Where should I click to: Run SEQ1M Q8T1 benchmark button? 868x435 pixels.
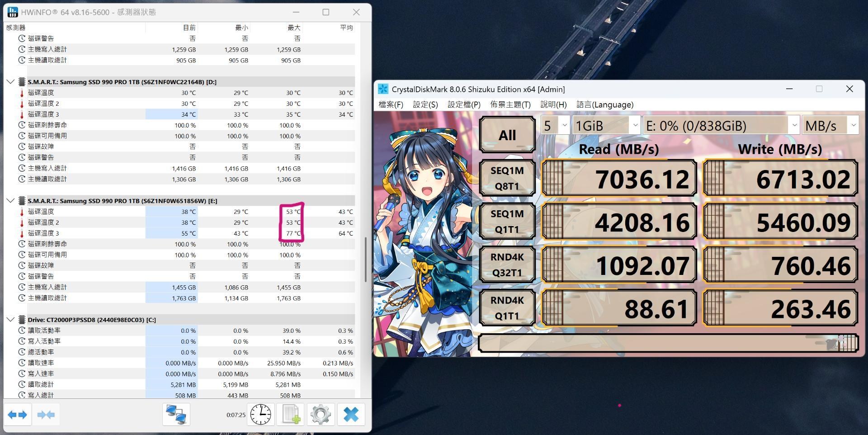(x=507, y=178)
